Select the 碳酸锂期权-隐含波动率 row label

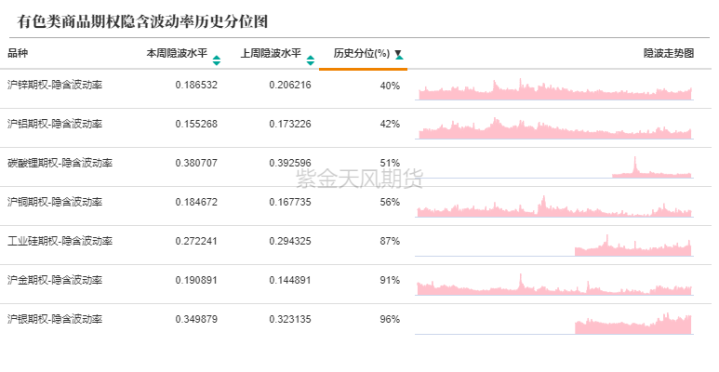(60, 163)
